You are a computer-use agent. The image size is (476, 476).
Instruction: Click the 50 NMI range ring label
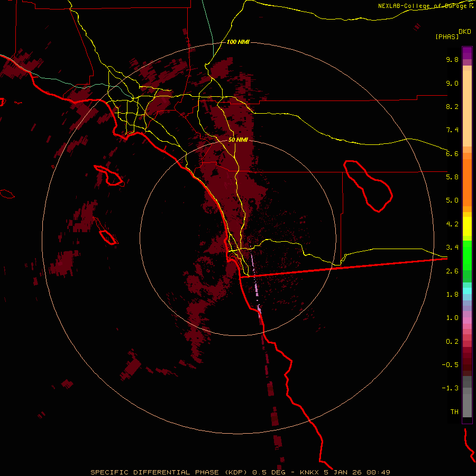click(238, 140)
